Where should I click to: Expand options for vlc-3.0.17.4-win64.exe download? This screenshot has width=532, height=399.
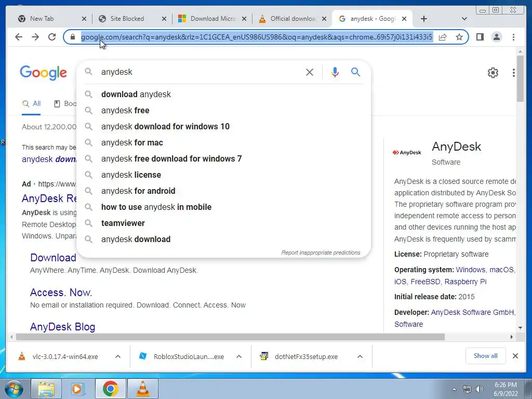click(x=118, y=356)
